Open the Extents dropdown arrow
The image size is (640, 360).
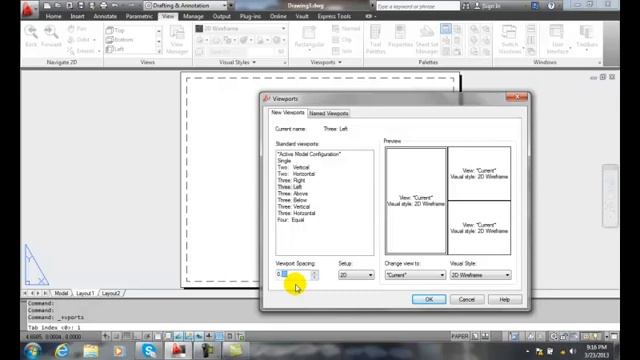[99, 51]
